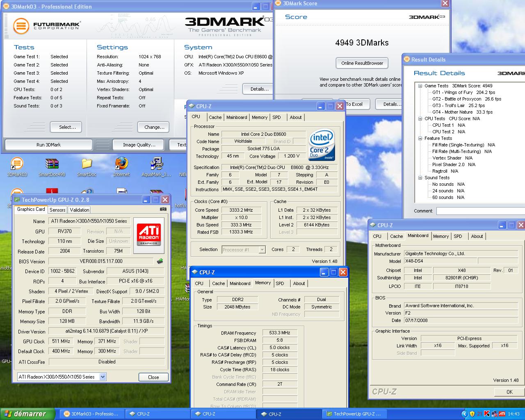Open the 3DMark03 desktop shortcut
The height and width of the screenshot is (420, 525).
coord(17,167)
